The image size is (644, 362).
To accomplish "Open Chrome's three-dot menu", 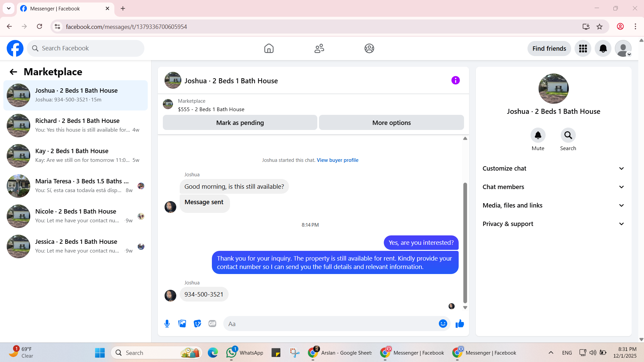I will (635, 27).
